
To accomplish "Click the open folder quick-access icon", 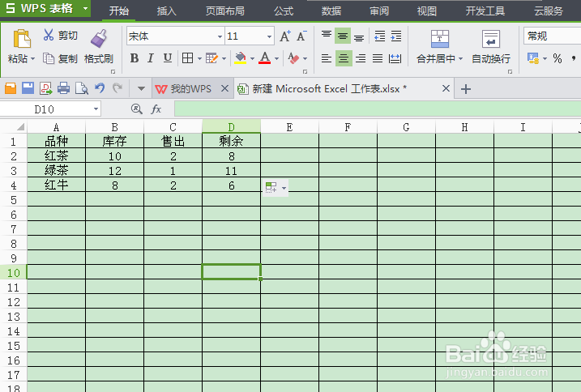I will coord(11,88).
